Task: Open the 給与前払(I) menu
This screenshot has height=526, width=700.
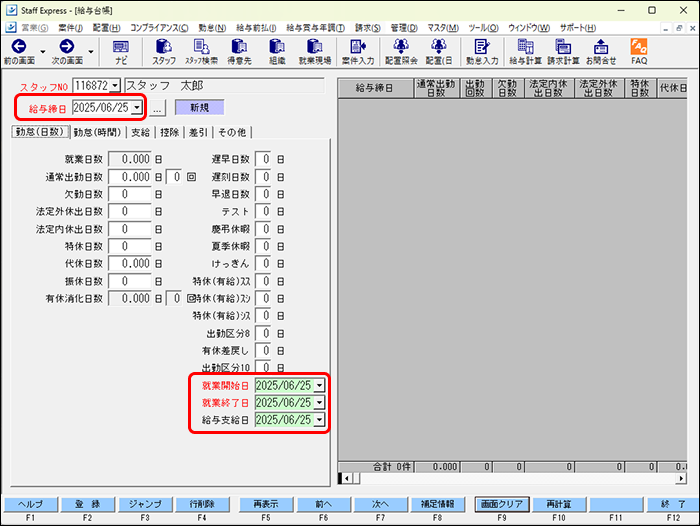Action: 256,28
